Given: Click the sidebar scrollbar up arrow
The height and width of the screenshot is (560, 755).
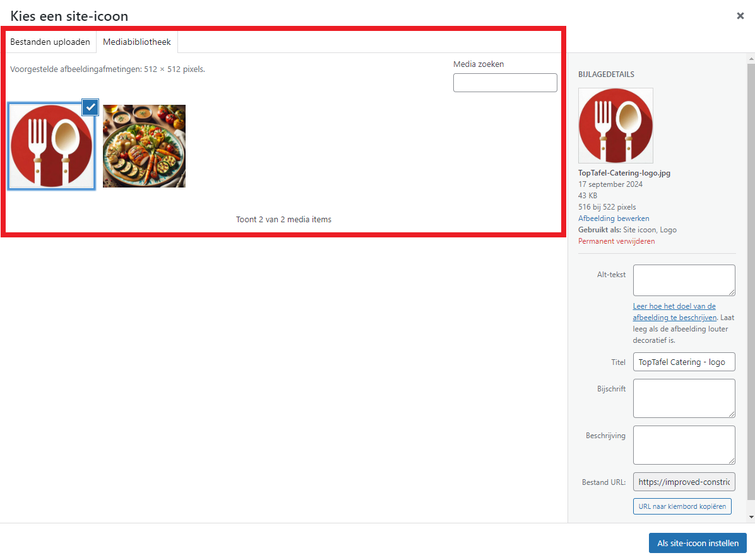Looking at the screenshot, I should pyautogui.click(x=751, y=59).
